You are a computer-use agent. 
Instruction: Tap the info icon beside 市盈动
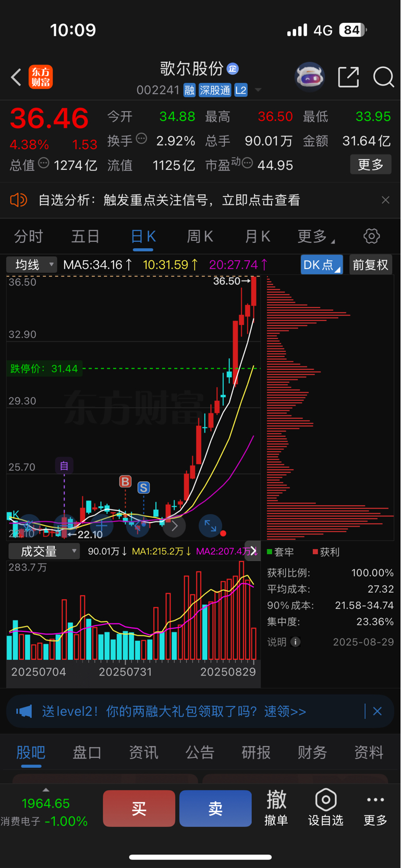(248, 163)
